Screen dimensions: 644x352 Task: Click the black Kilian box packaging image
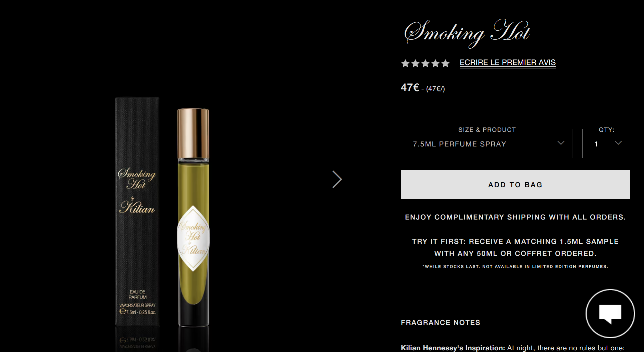(x=137, y=211)
